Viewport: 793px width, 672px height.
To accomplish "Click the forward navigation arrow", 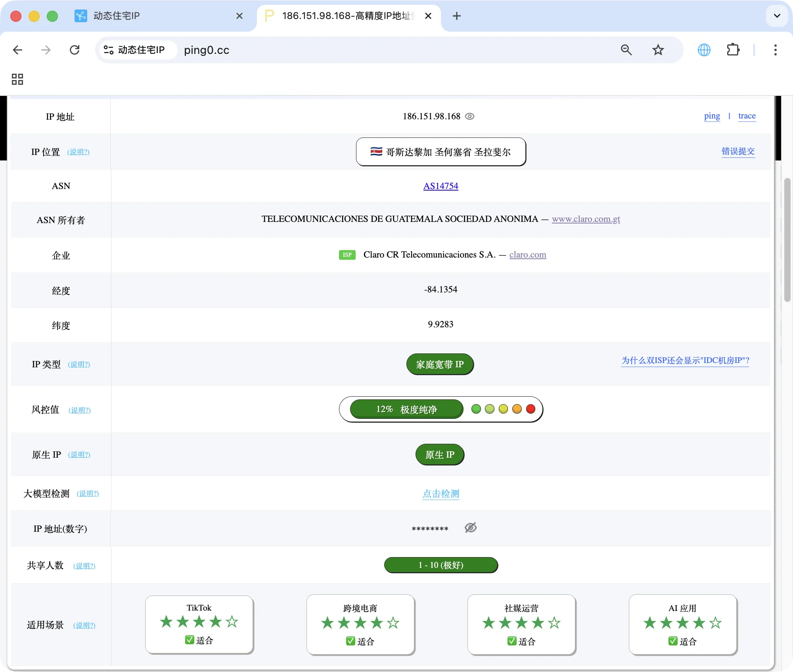I will coord(46,50).
